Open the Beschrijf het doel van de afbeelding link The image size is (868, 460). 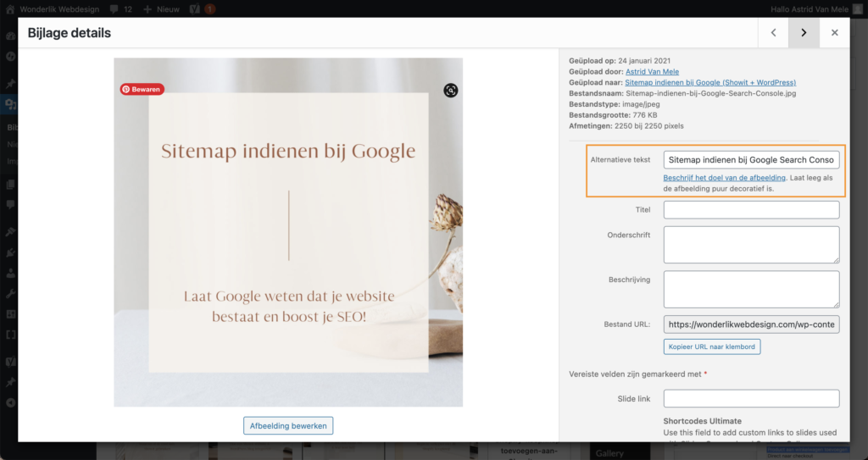point(724,178)
